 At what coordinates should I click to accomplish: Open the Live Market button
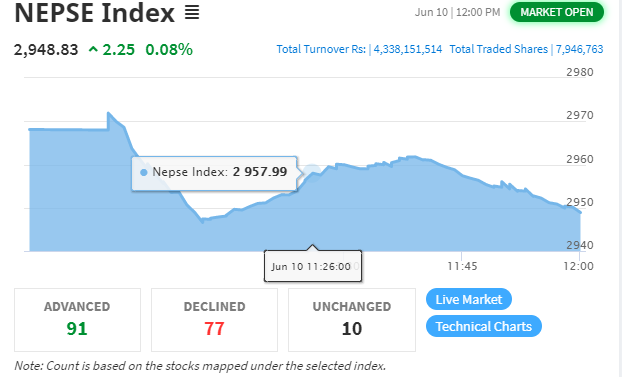coord(468,299)
